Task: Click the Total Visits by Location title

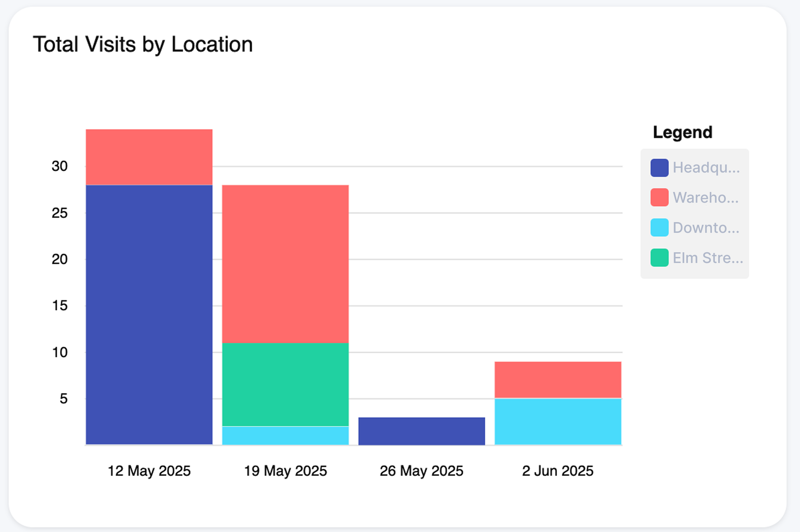Action: [142, 45]
